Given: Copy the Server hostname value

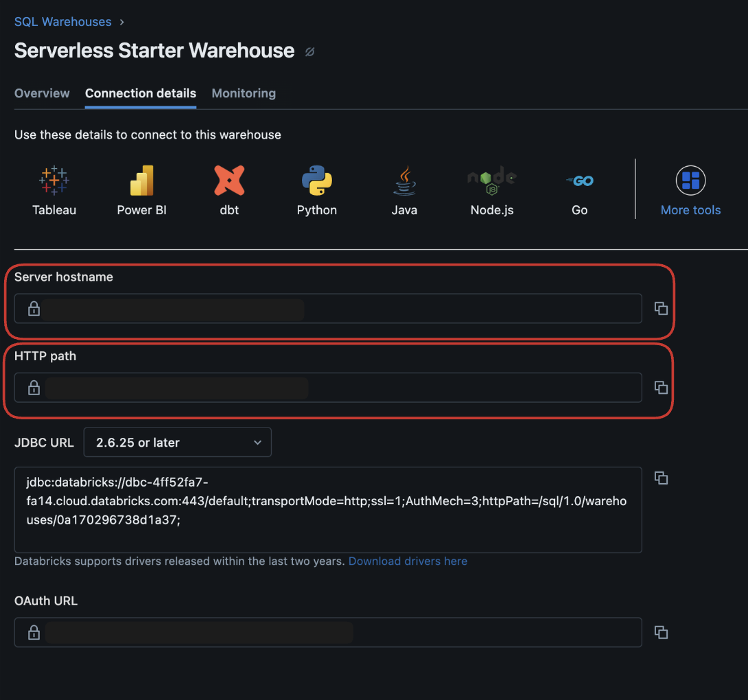Looking at the screenshot, I should pyautogui.click(x=661, y=309).
